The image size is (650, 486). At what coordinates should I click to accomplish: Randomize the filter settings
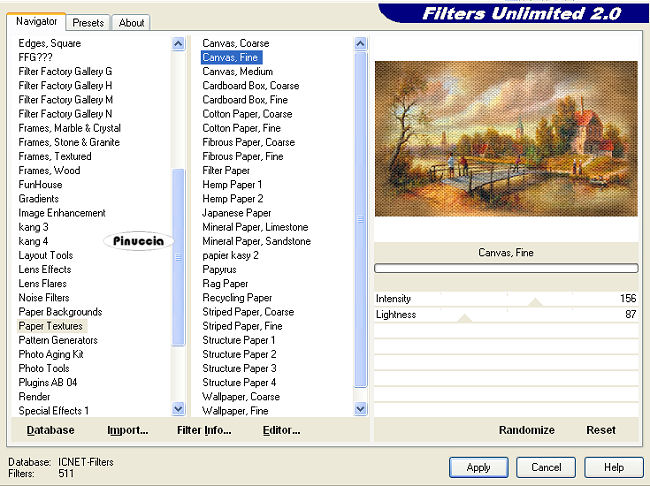click(526, 430)
